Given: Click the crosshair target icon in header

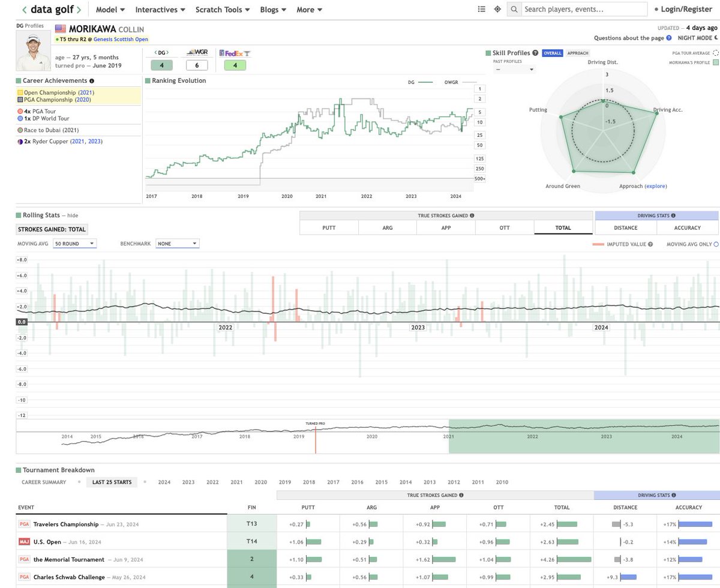Looking at the screenshot, I should 497,10.
